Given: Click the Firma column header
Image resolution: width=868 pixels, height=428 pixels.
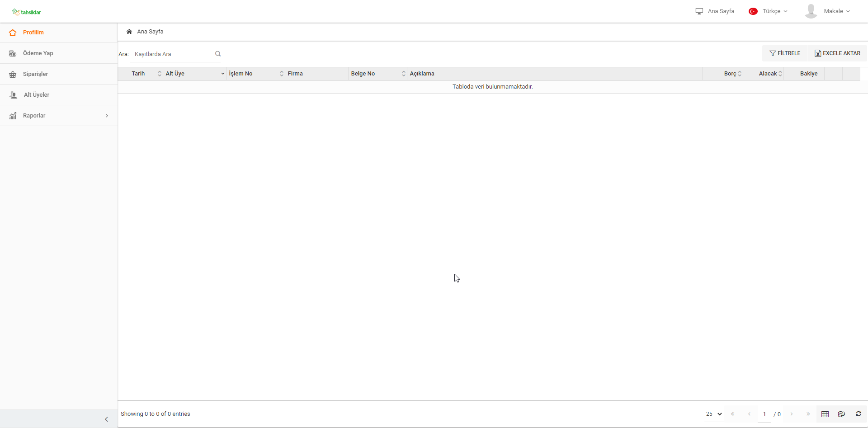Looking at the screenshot, I should 316,74.
